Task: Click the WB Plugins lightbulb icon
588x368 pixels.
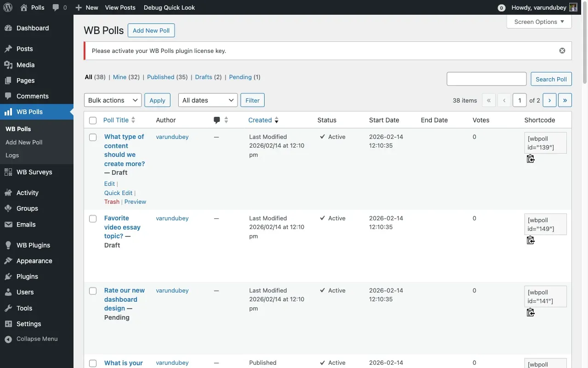Action: tap(8, 245)
